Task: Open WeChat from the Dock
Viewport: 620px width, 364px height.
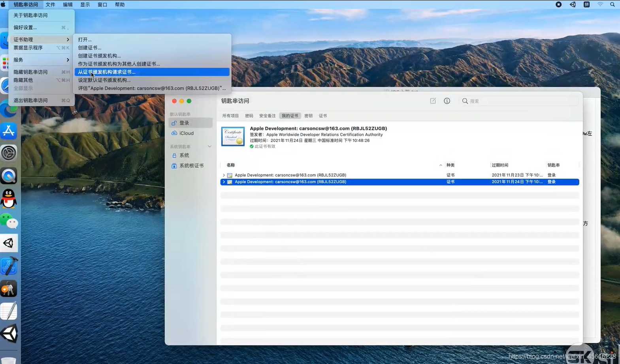Action: pyautogui.click(x=9, y=221)
